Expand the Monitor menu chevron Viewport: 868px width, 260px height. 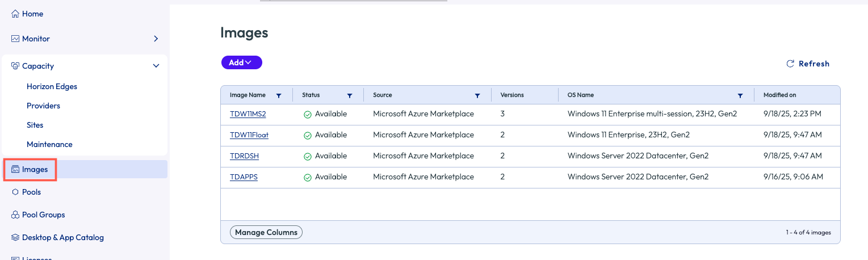[x=156, y=39]
